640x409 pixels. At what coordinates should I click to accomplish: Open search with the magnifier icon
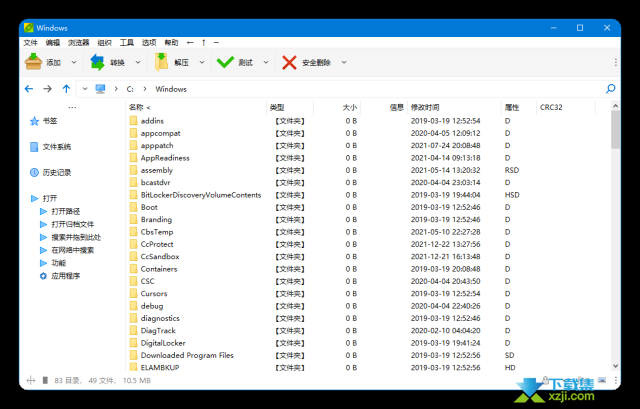(x=611, y=89)
